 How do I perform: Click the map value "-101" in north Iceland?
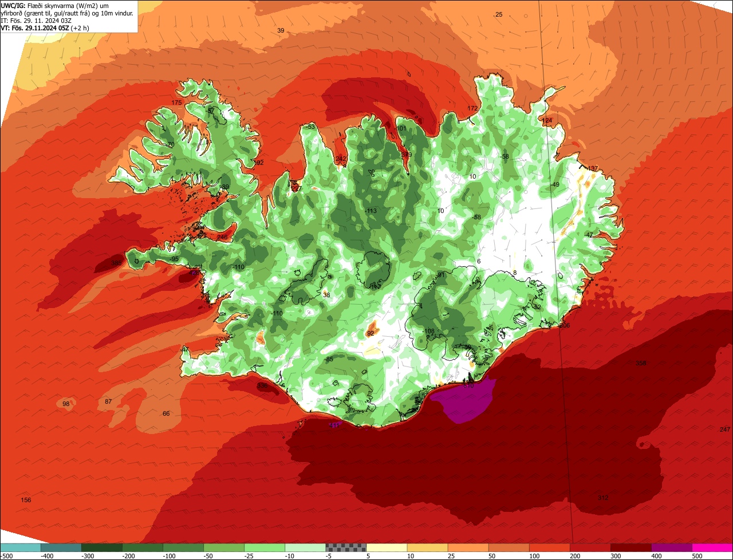coord(400,128)
